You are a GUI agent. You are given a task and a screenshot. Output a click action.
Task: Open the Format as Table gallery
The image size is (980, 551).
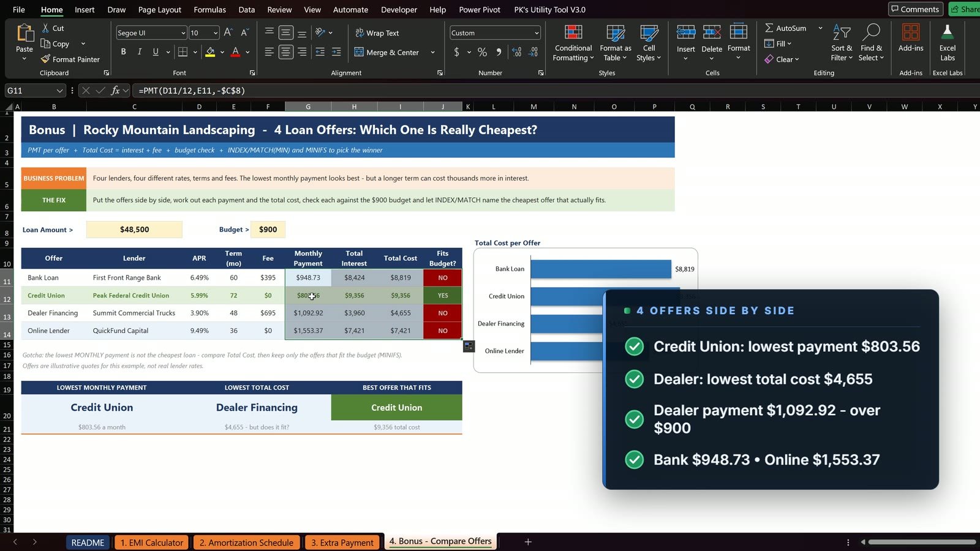615,43
